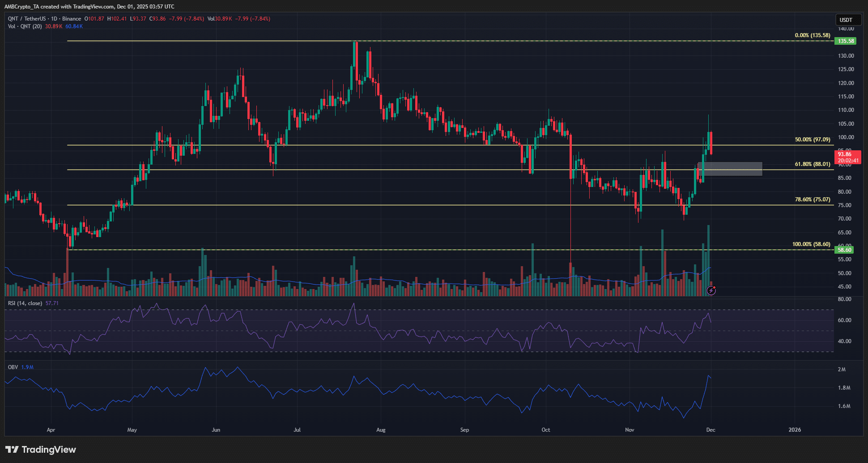Click the green 135.58 price flag

click(846, 41)
